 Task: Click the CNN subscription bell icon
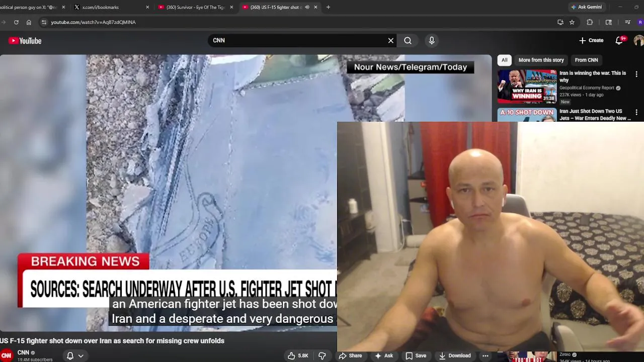(x=70, y=355)
